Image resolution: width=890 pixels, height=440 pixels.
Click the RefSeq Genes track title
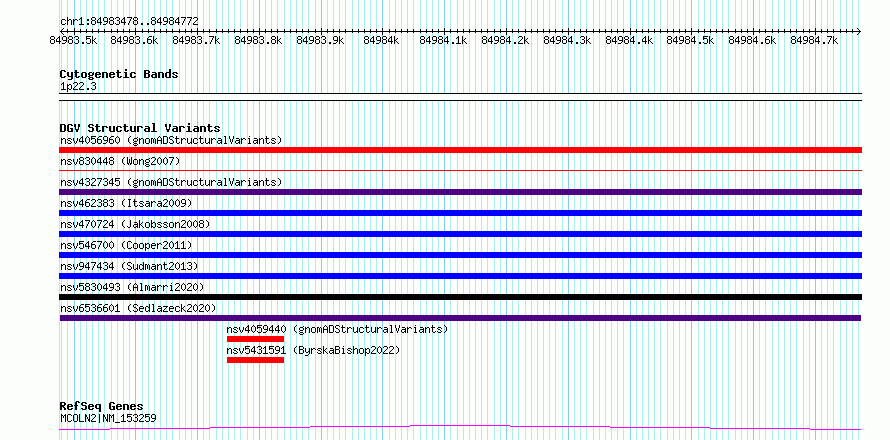(x=101, y=406)
